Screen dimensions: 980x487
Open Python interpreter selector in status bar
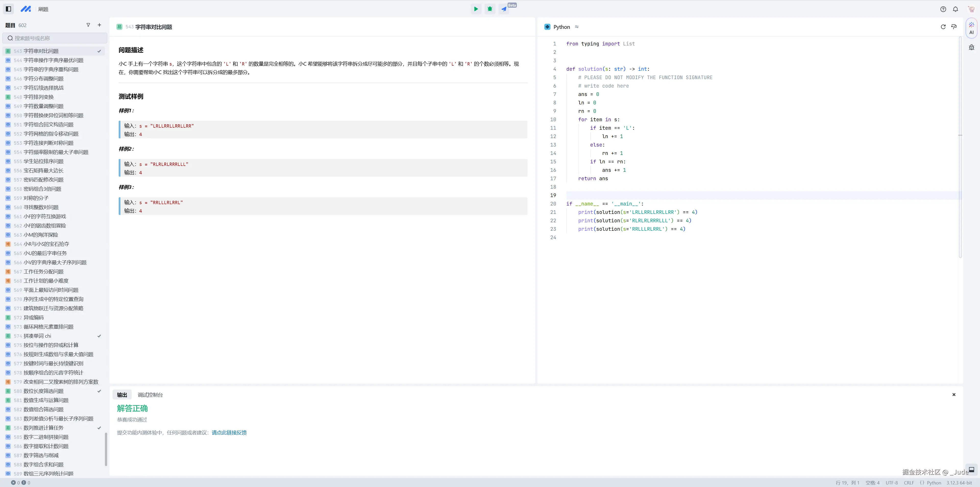(x=959, y=483)
